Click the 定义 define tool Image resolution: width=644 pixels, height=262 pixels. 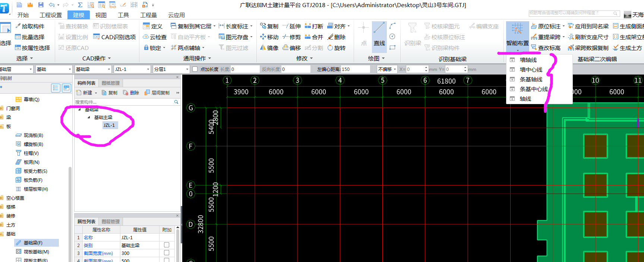pyautogui.click(x=153, y=26)
